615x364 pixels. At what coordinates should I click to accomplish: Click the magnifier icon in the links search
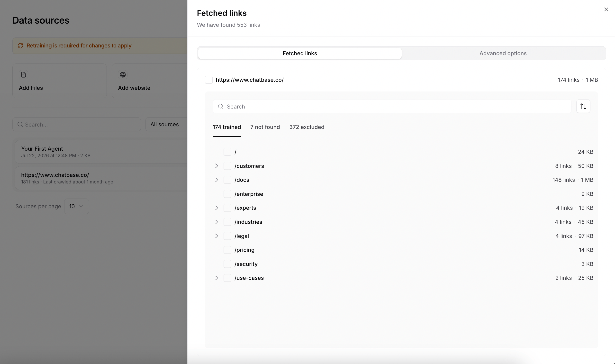tap(220, 106)
